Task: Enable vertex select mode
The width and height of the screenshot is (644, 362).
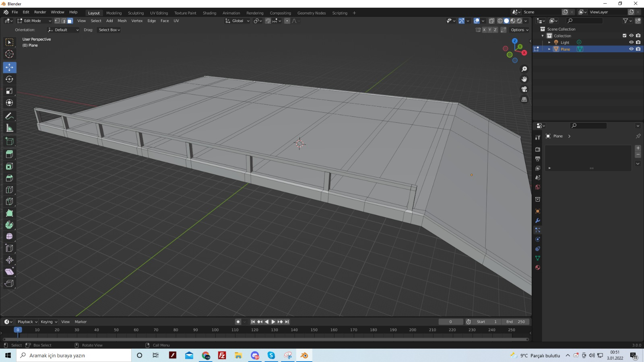Action: 57,21
